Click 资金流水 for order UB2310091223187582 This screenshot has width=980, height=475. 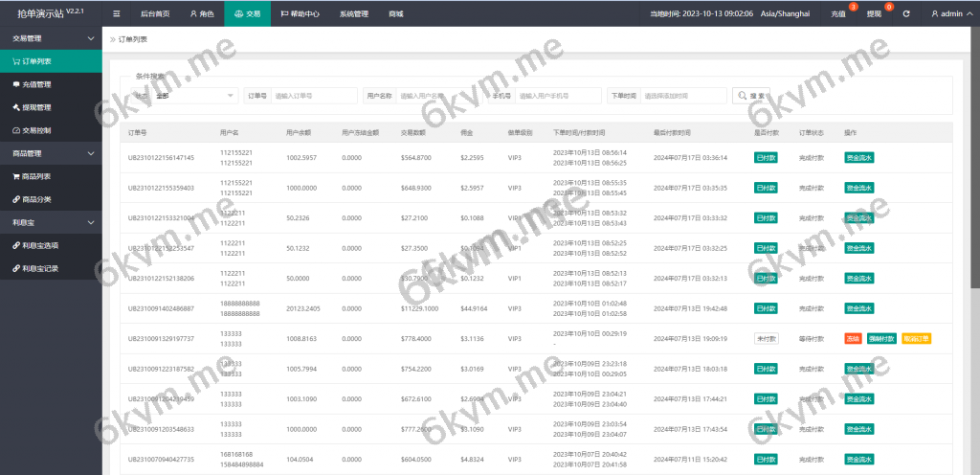coord(858,369)
